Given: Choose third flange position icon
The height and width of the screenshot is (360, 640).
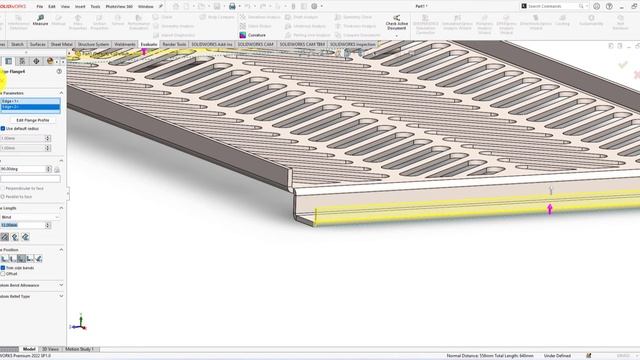Looking at the screenshot, I should pos(21,258).
